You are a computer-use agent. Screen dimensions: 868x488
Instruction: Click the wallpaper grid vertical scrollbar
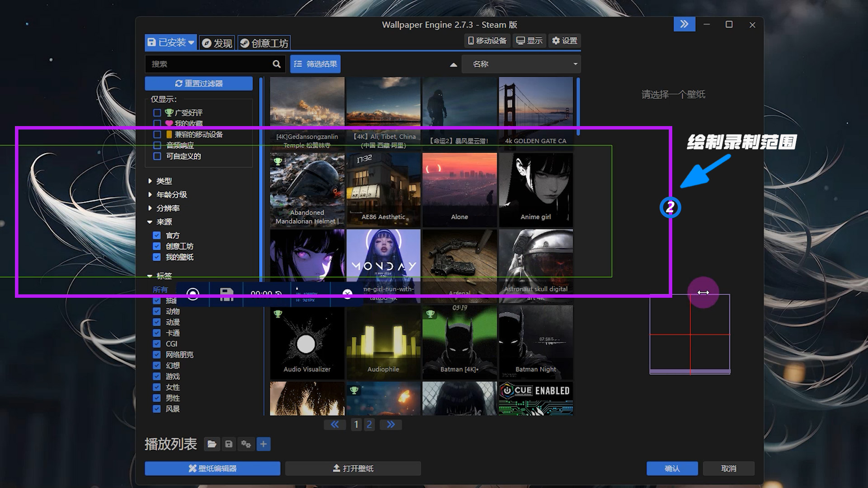pyautogui.click(x=578, y=107)
